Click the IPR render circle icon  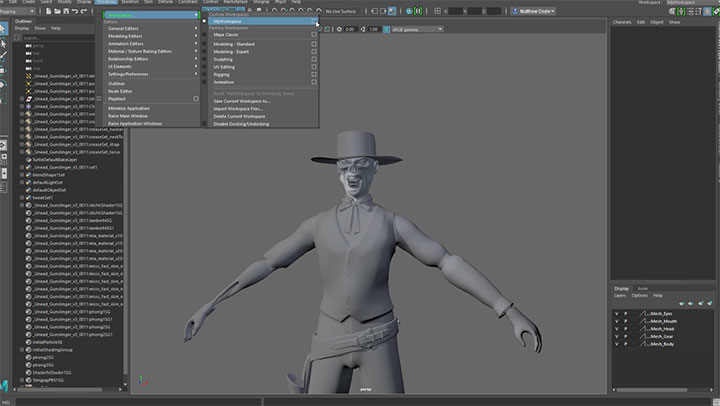tap(409, 11)
